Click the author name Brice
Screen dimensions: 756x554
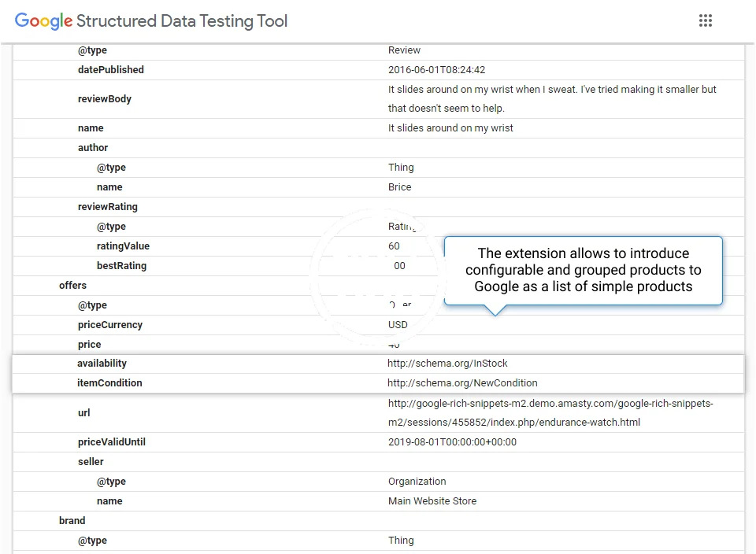click(x=399, y=187)
